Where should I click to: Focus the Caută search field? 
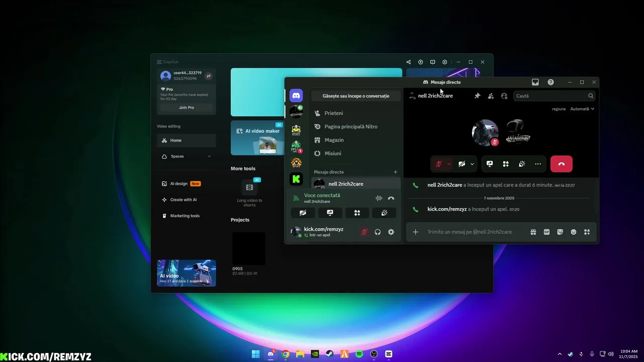(x=554, y=96)
